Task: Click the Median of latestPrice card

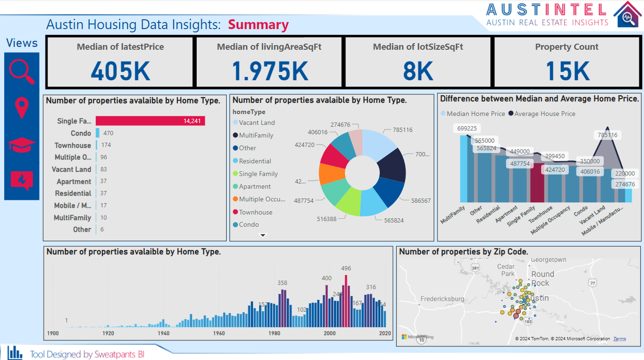Action: point(120,62)
